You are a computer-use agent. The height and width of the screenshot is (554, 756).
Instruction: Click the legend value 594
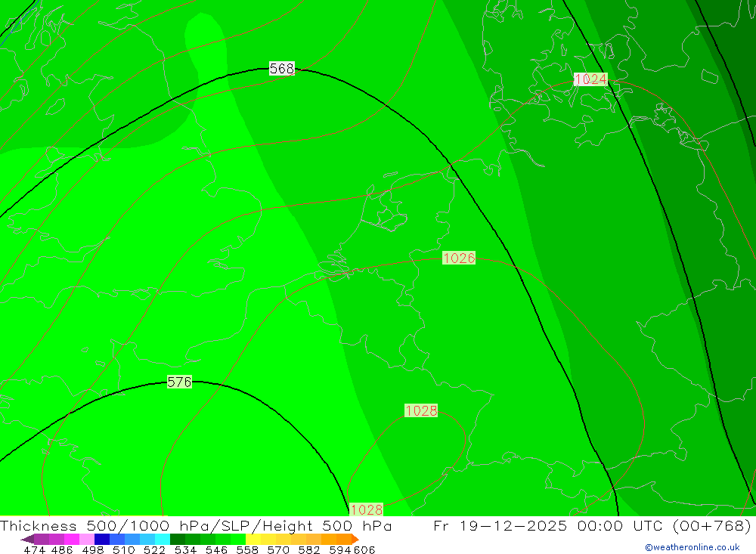pyautogui.click(x=339, y=549)
